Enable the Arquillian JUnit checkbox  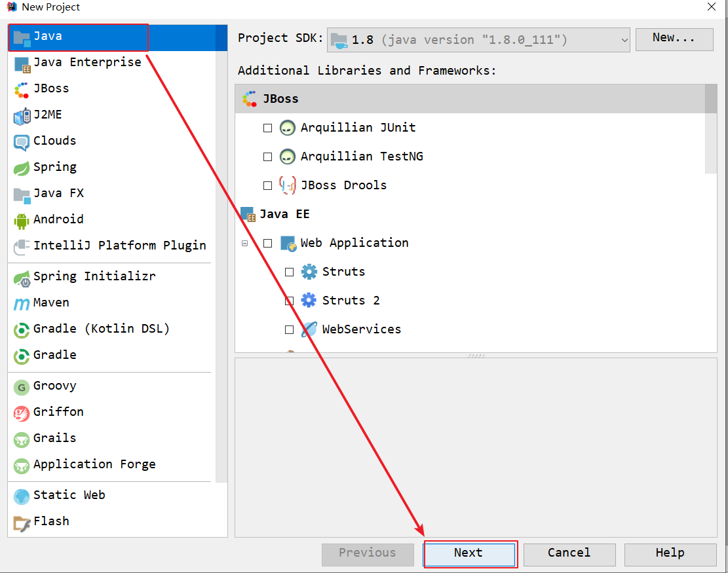point(267,128)
